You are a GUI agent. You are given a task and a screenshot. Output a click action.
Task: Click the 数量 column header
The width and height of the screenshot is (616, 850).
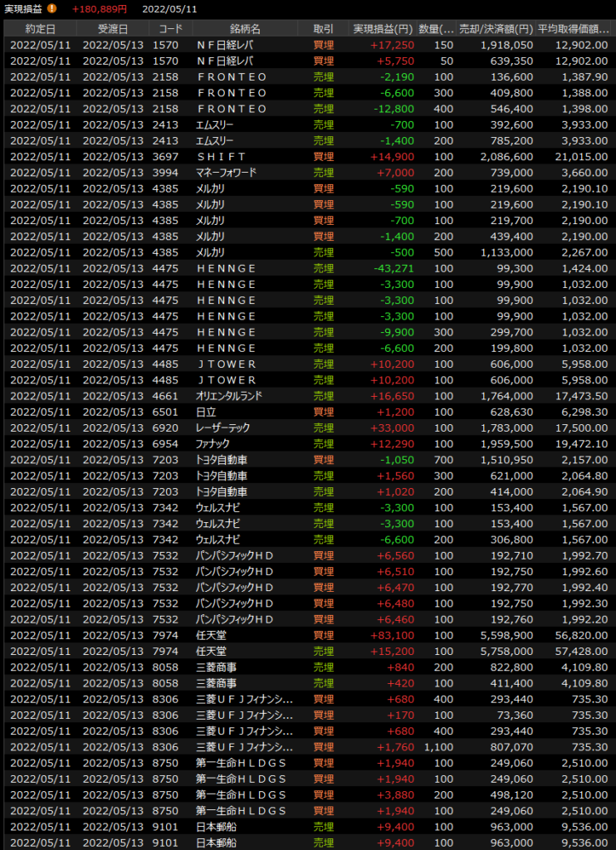pyautogui.click(x=437, y=28)
